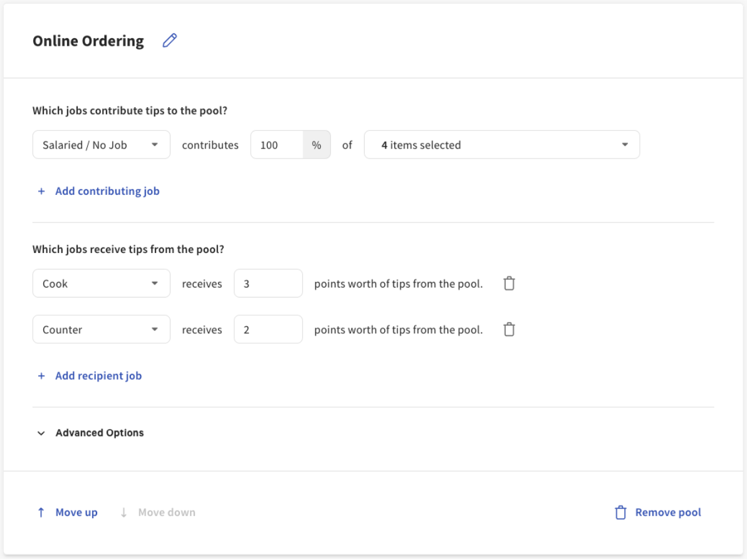The width and height of the screenshot is (747, 560).
Task: Click the trash icon next to the Cook row
Action: [509, 283]
